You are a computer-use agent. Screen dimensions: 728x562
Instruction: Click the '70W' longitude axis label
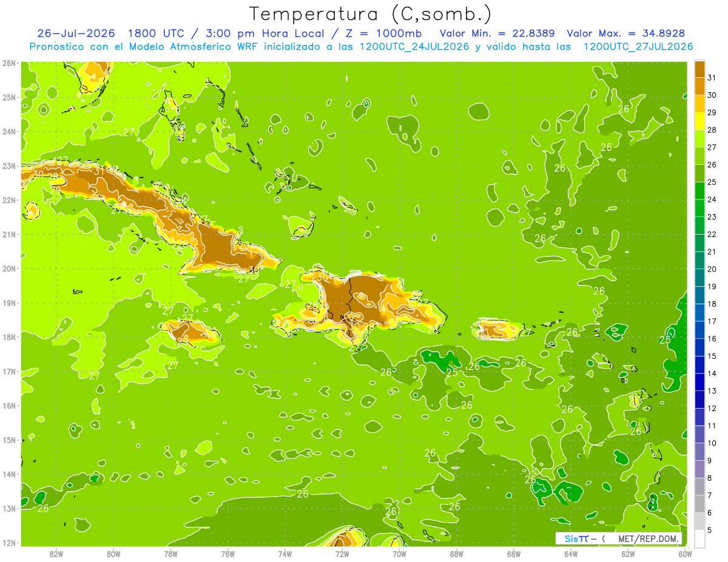click(399, 554)
